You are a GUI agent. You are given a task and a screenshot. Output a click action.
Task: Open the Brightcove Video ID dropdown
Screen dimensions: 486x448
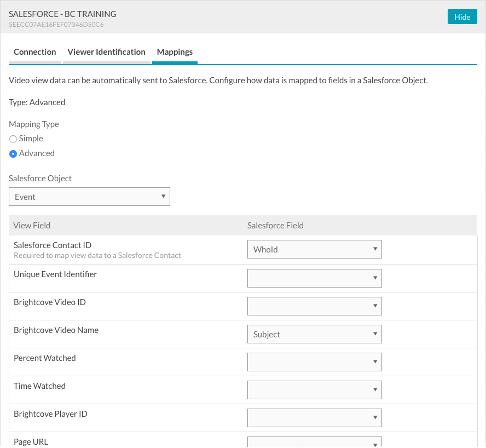click(x=314, y=306)
